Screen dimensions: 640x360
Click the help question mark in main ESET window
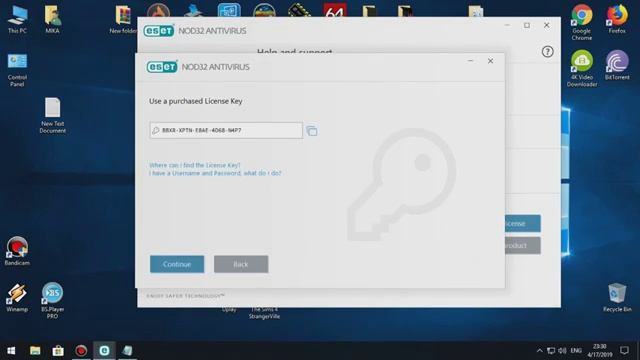[x=547, y=51]
